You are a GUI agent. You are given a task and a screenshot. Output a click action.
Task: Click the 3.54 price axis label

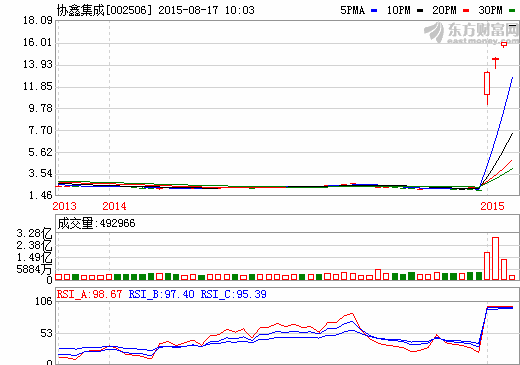41,173
